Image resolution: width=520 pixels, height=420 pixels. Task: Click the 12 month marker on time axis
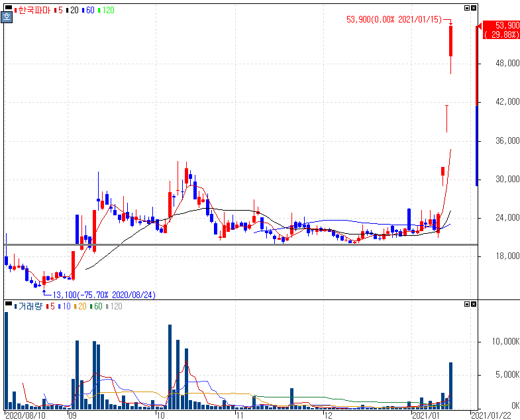point(328,415)
